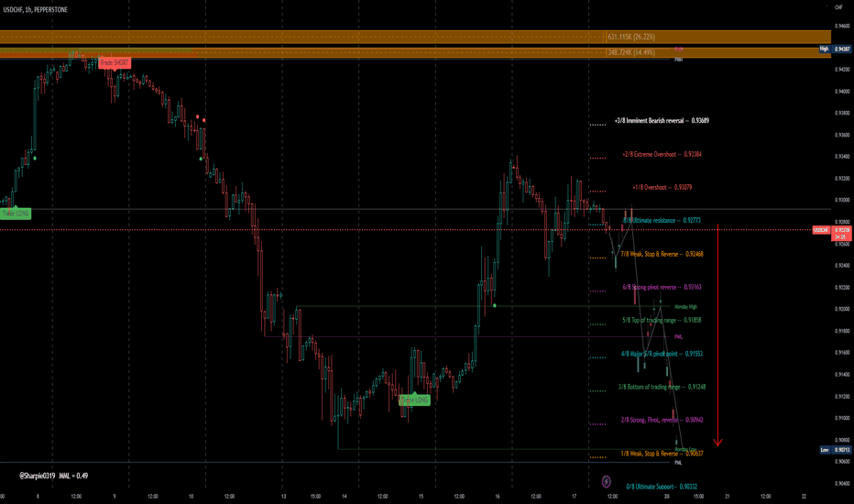Select the 631.115K (26.22%) volume zone label
Screen dimensions: 854x504
click(x=631, y=37)
